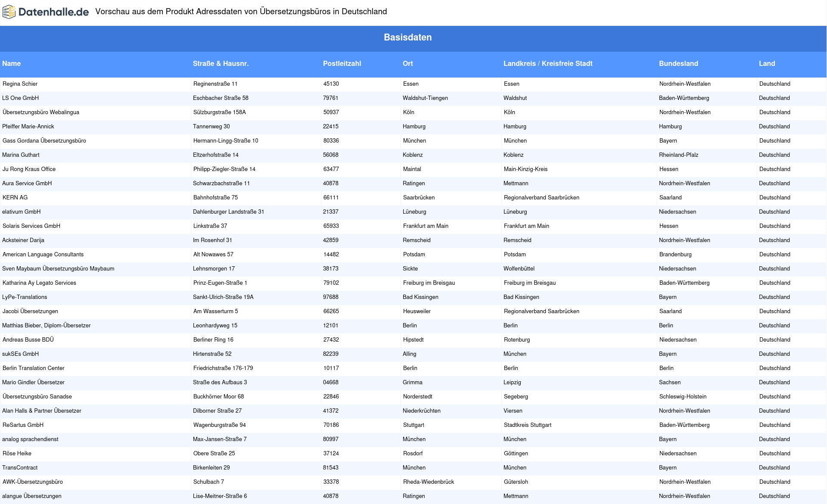Click address Dahlenburger Landstraße 31

[x=229, y=212]
